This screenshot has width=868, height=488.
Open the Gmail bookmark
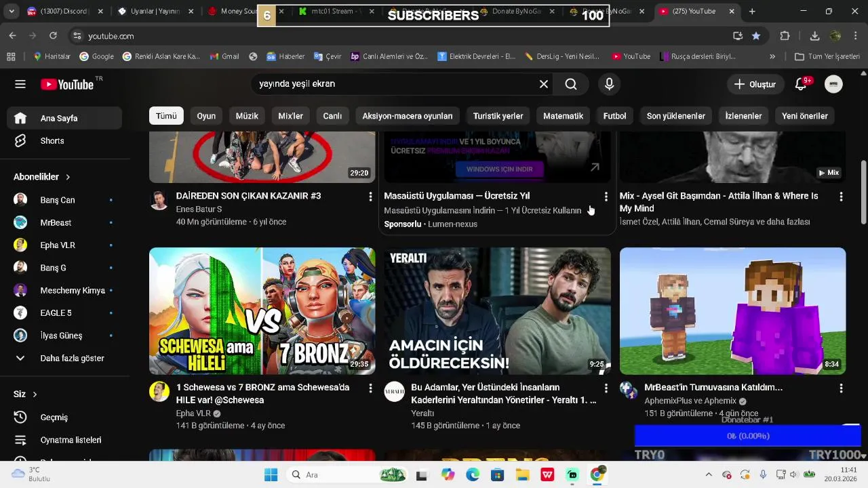tap(224, 56)
